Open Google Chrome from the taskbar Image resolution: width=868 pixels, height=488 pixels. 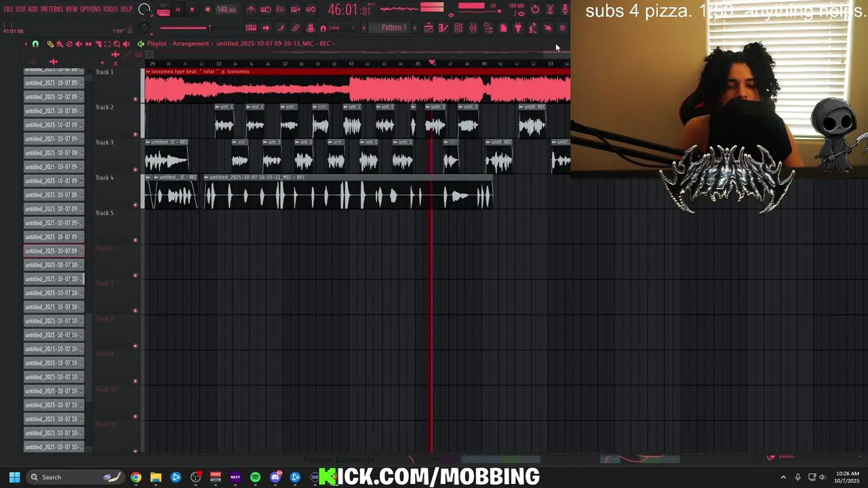[x=136, y=477]
